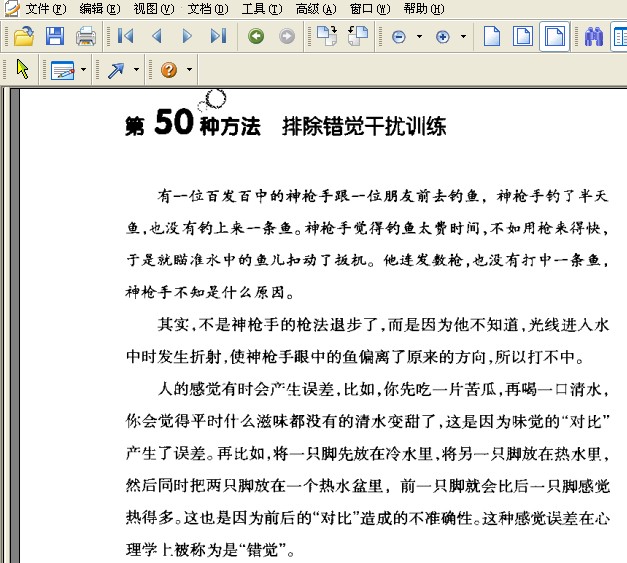The width and height of the screenshot is (627, 563).
Task: Click the line starting 理学上被称为是
Action: [x=210, y=550]
